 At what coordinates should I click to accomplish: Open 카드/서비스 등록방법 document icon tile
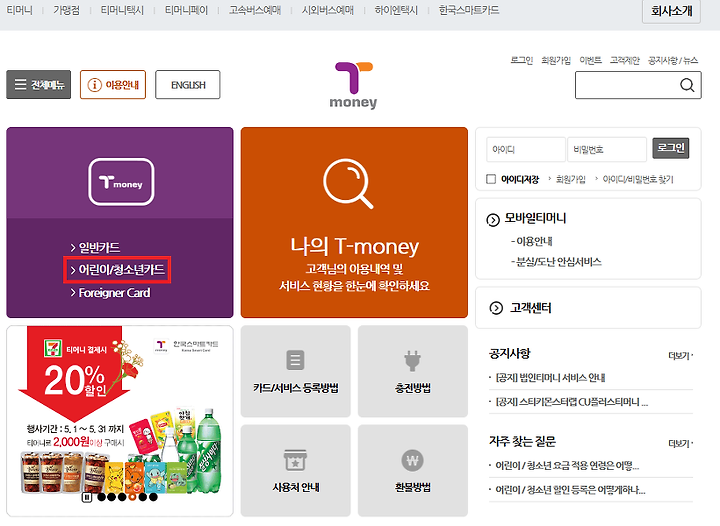[295, 371]
